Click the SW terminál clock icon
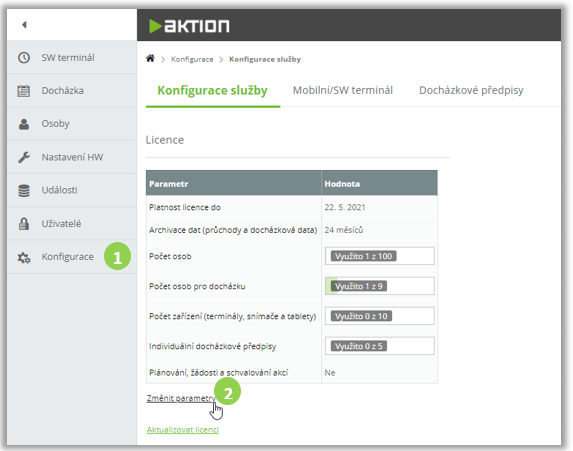The width and height of the screenshot is (573, 451). [x=24, y=57]
